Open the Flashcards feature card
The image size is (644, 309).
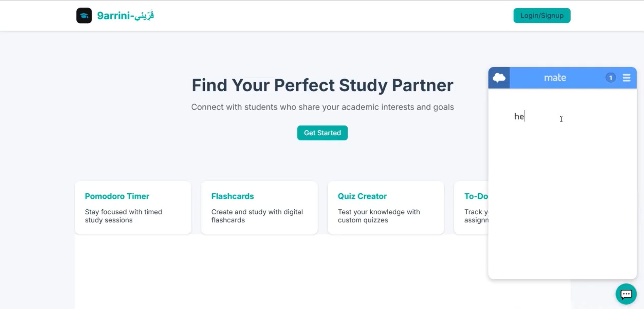click(259, 208)
